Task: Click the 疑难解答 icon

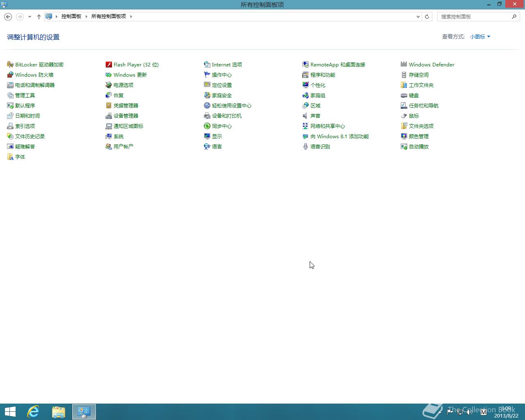Action: [x=10, y=146]
